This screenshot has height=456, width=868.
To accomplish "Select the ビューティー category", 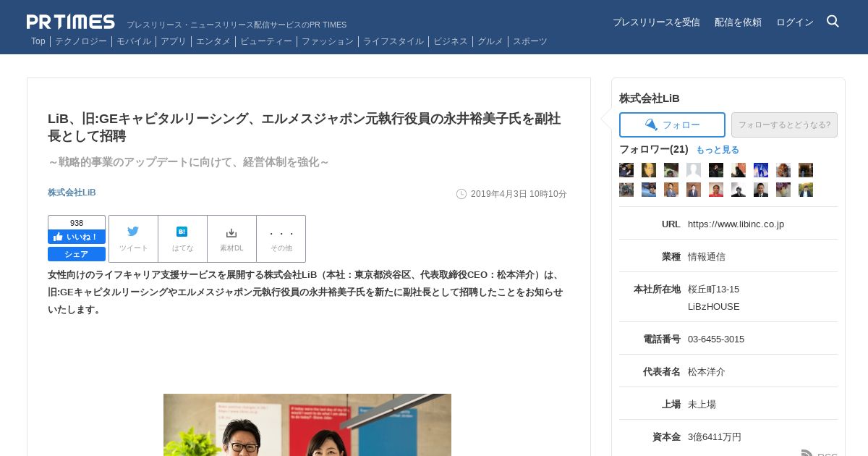I will coord(266,41).
